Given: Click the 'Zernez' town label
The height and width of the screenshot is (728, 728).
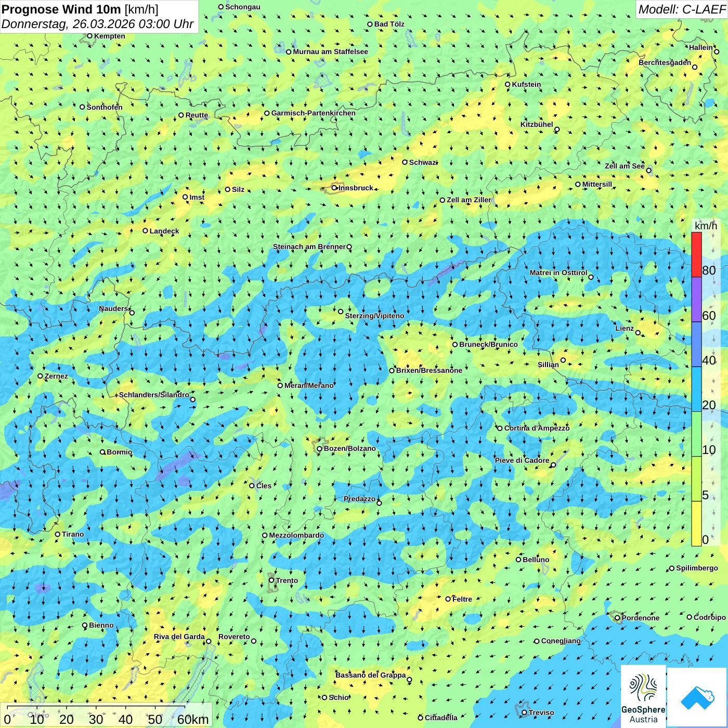Looking at the screenshot, I should pos(56,376).
